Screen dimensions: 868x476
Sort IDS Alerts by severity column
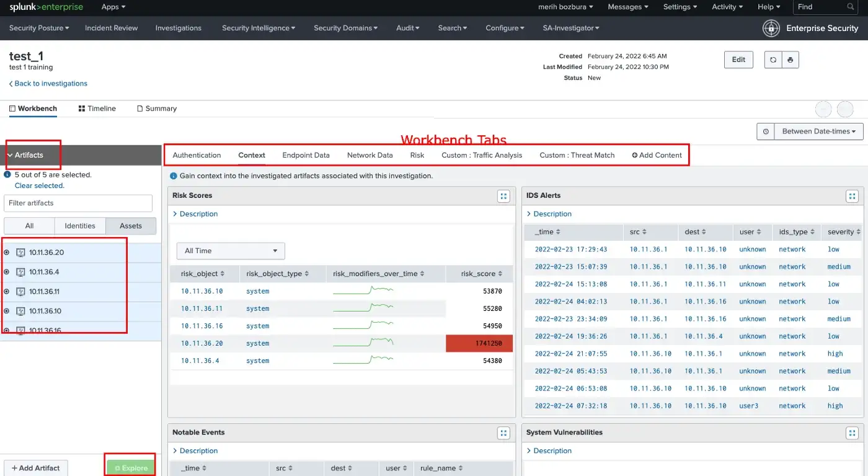coord(844,231)
